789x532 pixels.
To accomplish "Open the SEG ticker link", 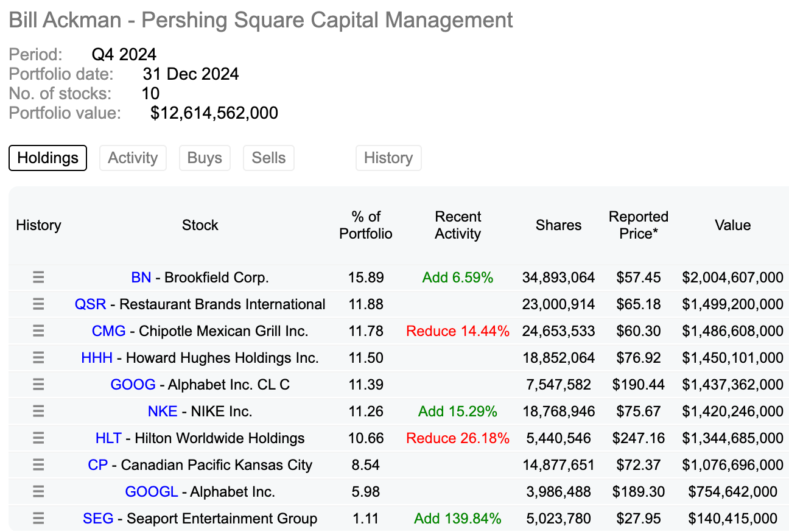I will coord(98,519).
